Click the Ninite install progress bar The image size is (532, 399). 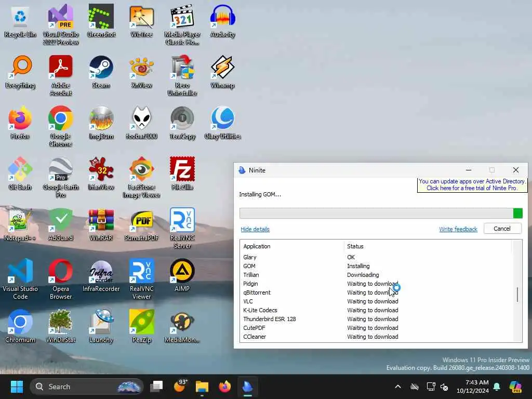tap(381, 213)
